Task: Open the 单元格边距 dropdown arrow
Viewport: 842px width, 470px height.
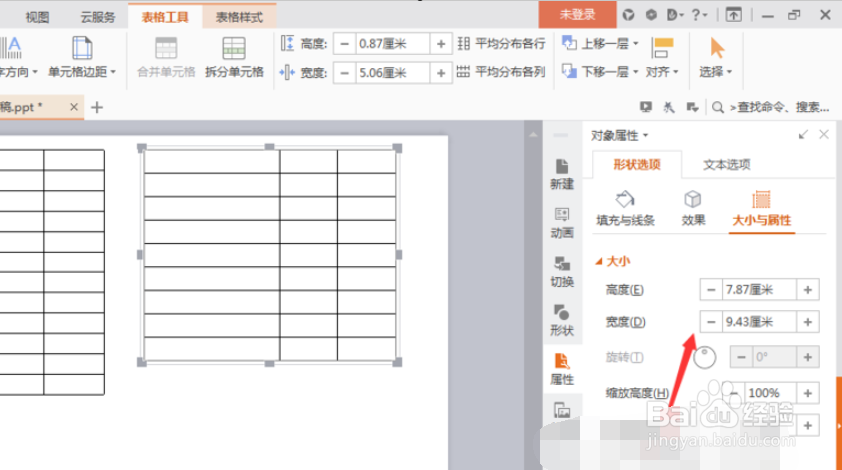Action: 113,71
